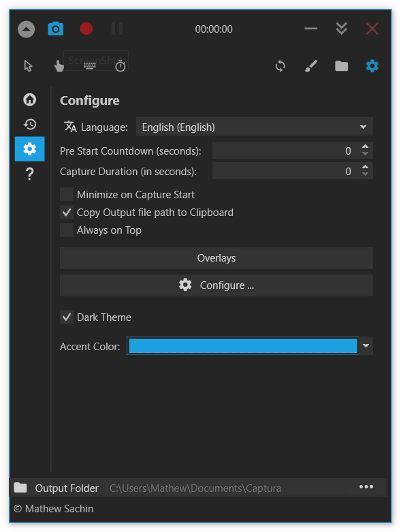This screenshot has height=532, width=401.
Task: Start recording with the red record button
Action: coord(86,29)
